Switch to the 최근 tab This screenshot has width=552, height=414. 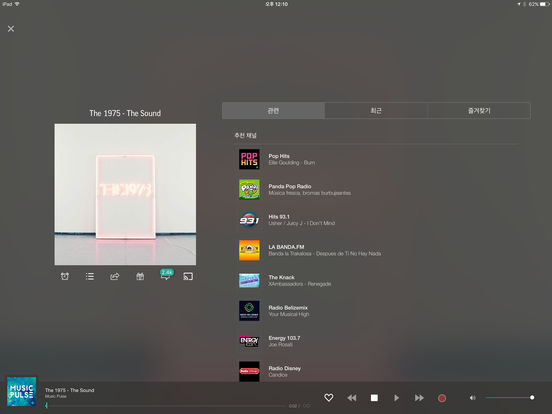pos(376,111)
